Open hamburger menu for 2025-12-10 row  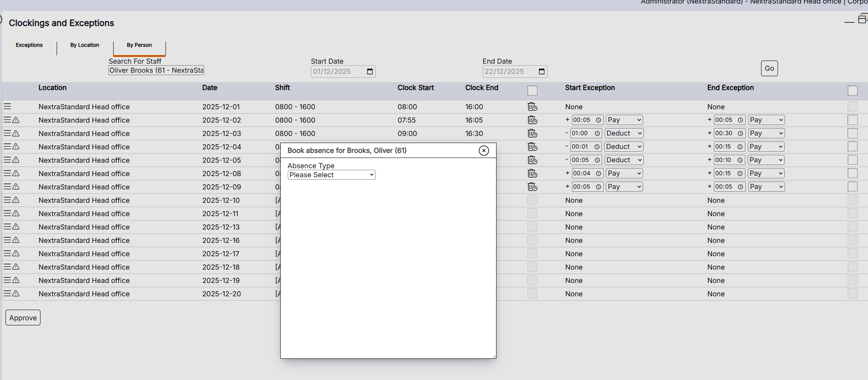[7, 200]
